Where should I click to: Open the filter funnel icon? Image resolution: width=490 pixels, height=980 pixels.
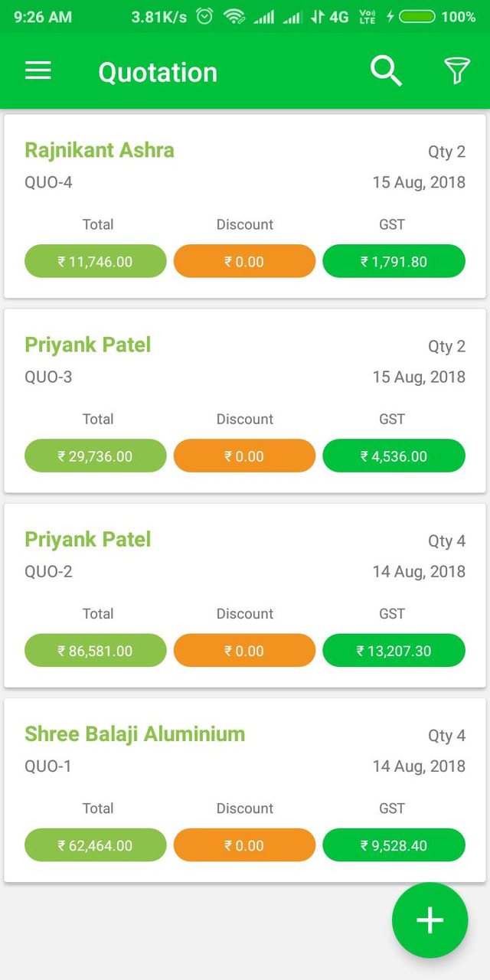tap(456, 71)
